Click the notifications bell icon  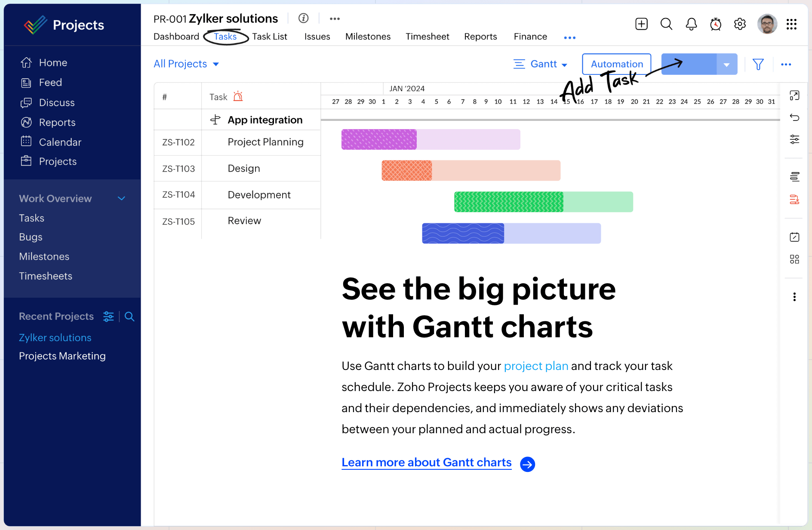pos(691,24)
